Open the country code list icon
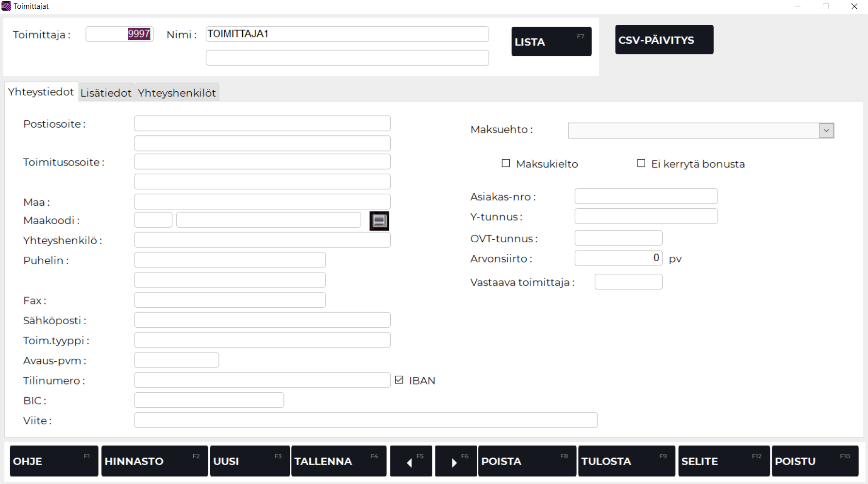Viewport: 868px width, 484px height. (x=379, y=221)
